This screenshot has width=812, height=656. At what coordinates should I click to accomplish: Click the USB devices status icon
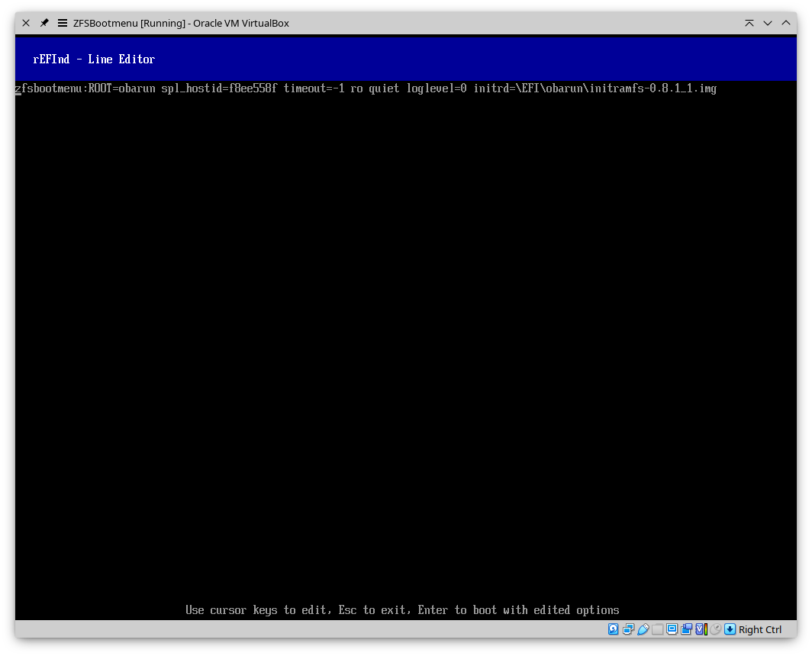point(643,629)
